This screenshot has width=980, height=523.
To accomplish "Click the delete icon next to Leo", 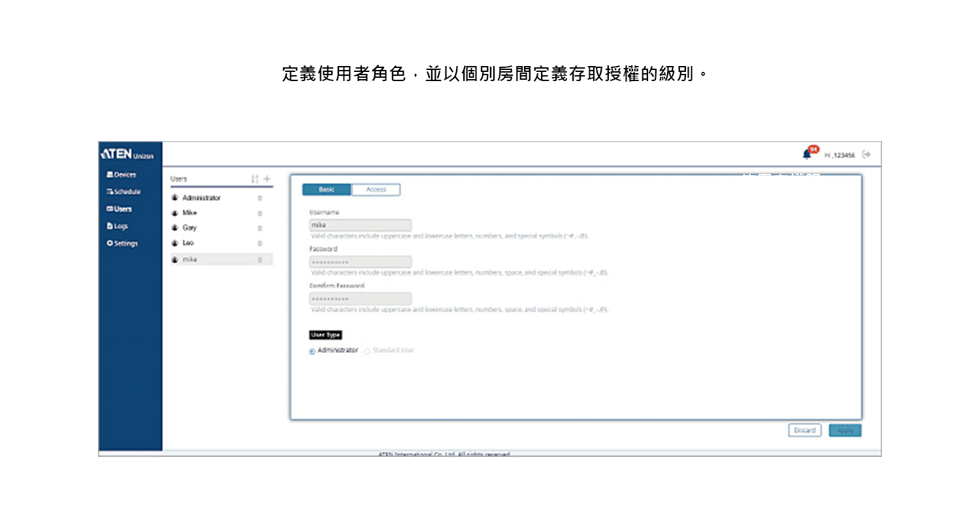I will [259, 243].
